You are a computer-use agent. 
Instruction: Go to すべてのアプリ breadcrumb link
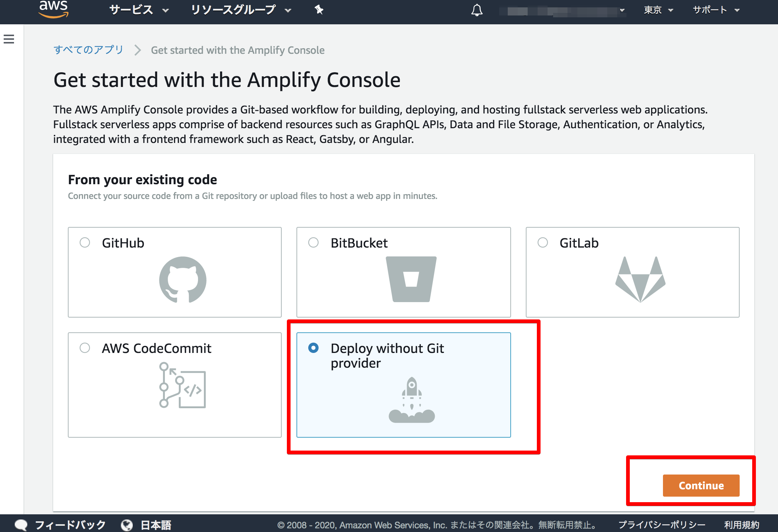click(x=88, y=50)
